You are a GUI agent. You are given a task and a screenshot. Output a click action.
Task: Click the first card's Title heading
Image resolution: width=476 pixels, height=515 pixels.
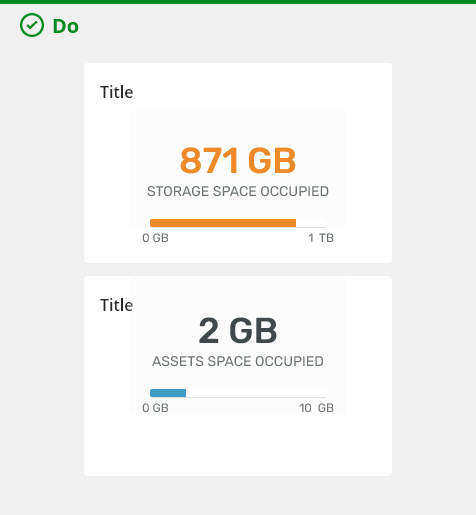click(x=116, y=92)
